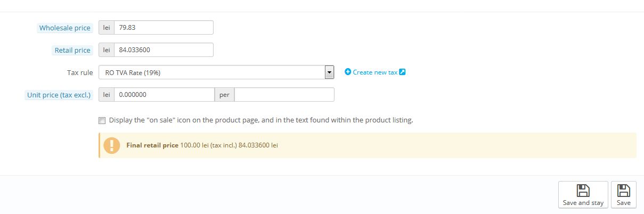Click the Retail price label
This screenshot has height=214, width=644.
[72, 51]
